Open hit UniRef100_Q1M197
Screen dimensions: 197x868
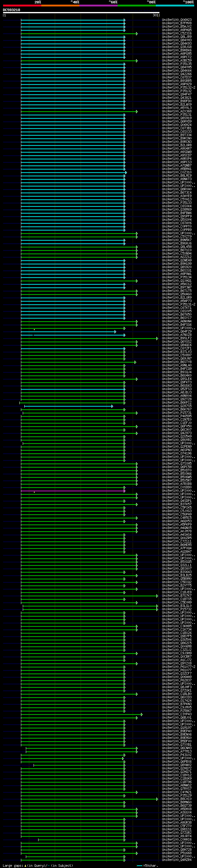177,728
